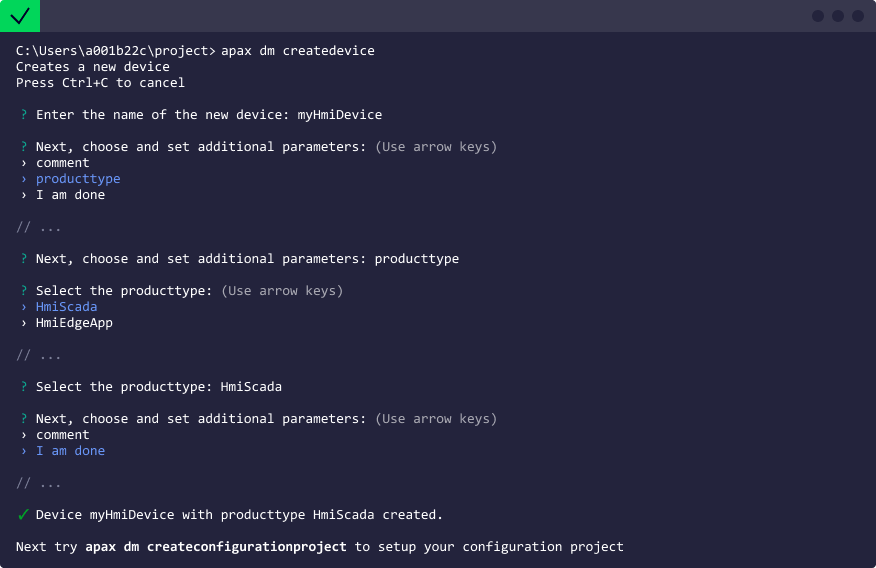This screenshot has height=568, width=876.
Task: Click the green checkmark badge in title bar
Action: [x=20, y=16]
